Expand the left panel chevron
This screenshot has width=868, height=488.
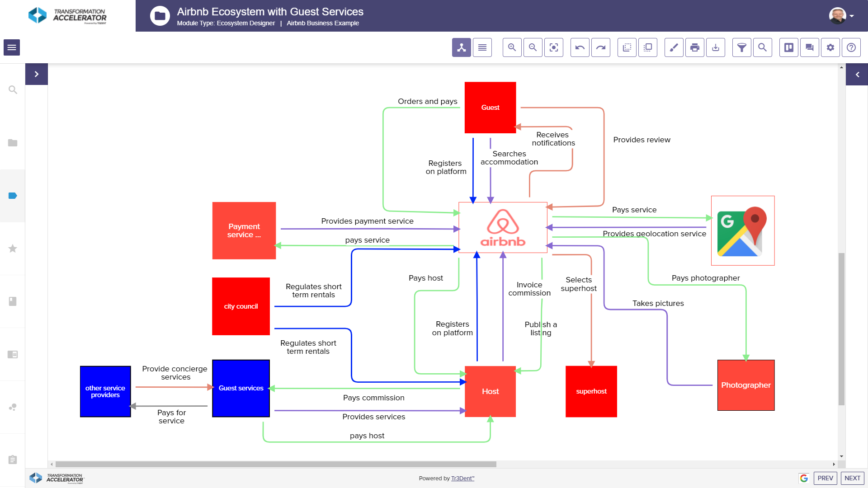point(37,74)
